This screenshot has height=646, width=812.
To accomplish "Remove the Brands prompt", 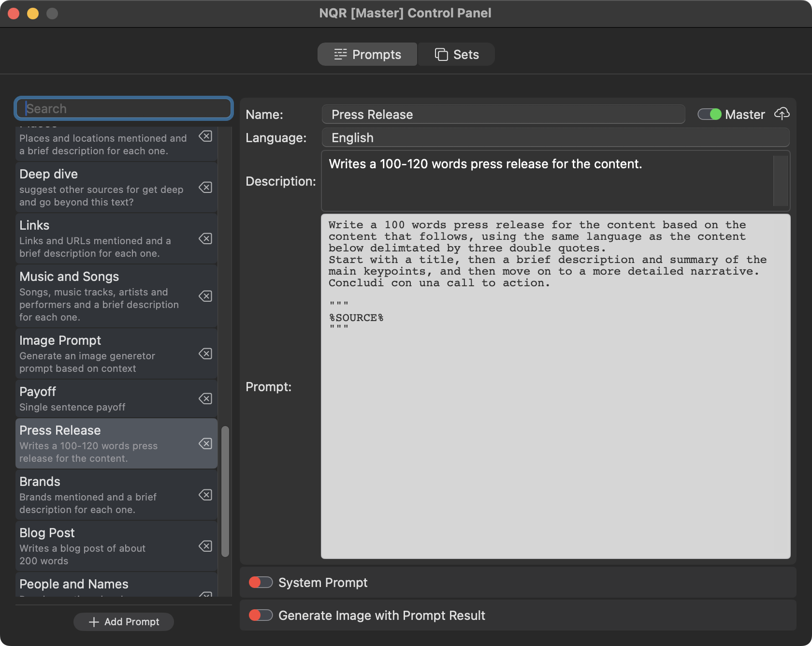I will (x=205, y=495).
